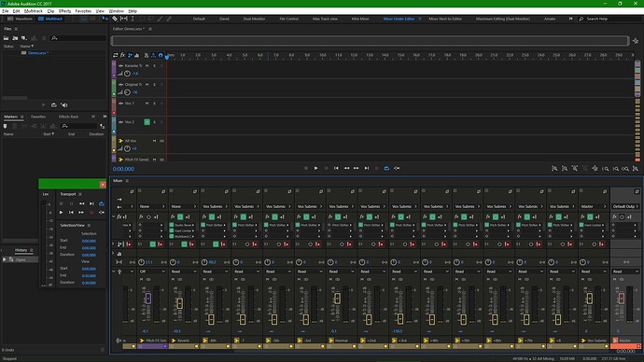This screenshot has height=362, width=644.
Task: Open the Favorites menu
Action: point(83,11)
